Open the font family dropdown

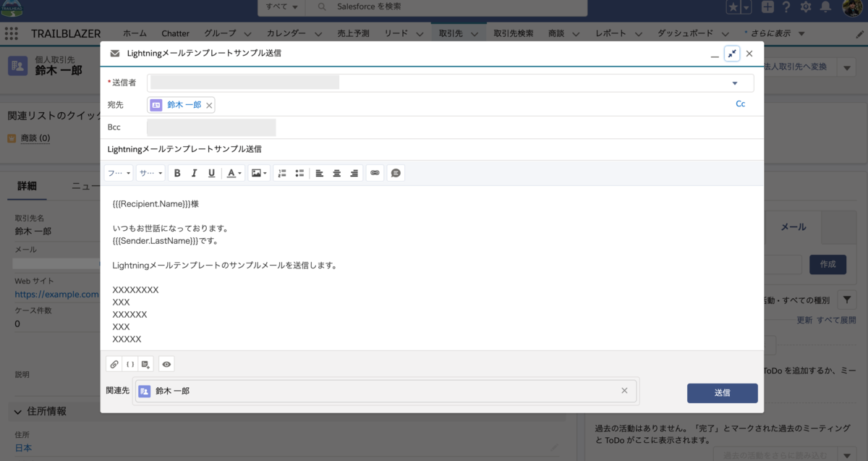click(119, 173)
